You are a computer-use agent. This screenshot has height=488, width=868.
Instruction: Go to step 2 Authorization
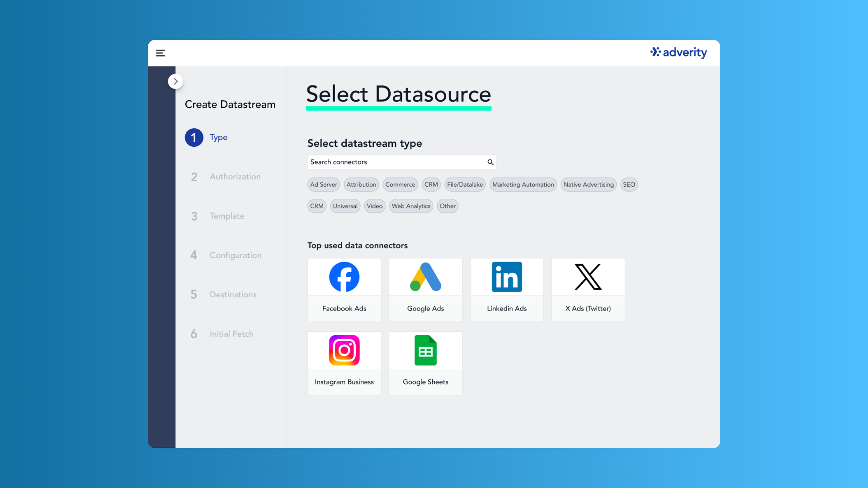pos(225,177)
